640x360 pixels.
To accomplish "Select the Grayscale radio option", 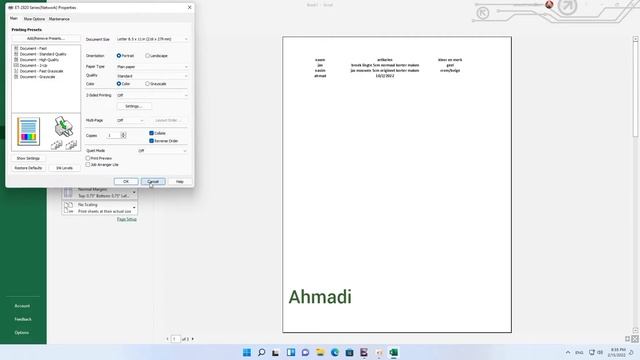I will tap(156, 84).
